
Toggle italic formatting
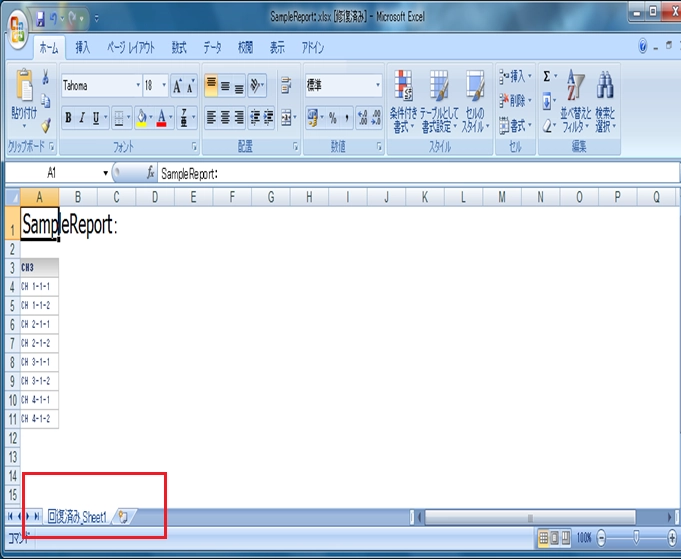pyautogui.click(x=82, y=118)
